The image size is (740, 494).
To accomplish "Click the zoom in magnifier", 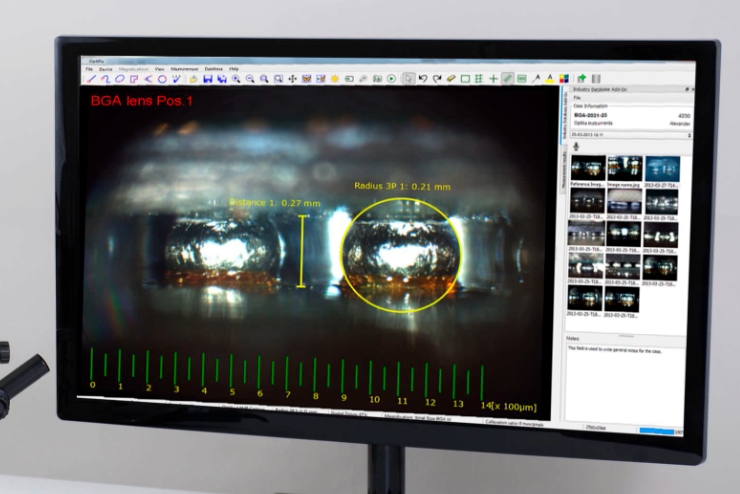I will pyautogui.click(x=236, y=79).
